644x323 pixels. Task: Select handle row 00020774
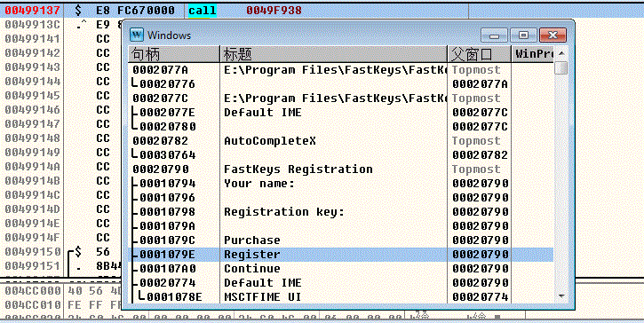tap(341, 283)
